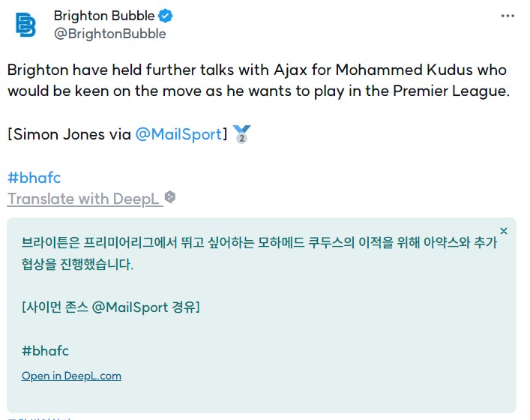Click @MailSport inside the translation box
530x420 pixels.
[130, 307]
